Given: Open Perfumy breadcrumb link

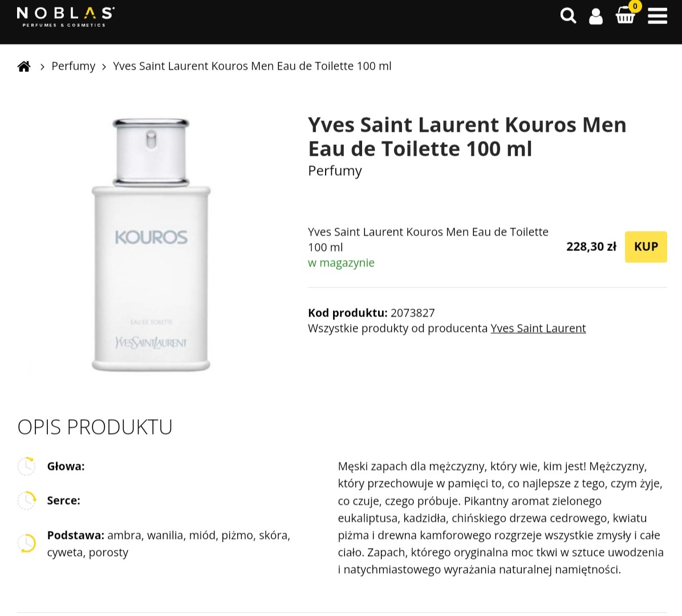Looking at the screenshot, I should (73, 66).
